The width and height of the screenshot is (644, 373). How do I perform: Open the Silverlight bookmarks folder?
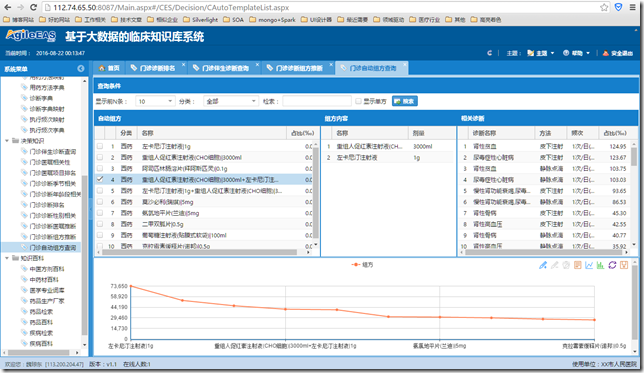click(x=200, y=19)
